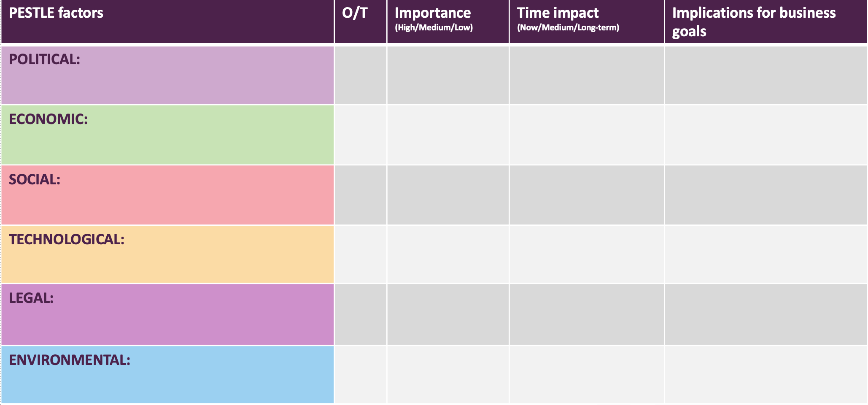
Task: Select the Importance cell for Economic row
Action: 447,135
